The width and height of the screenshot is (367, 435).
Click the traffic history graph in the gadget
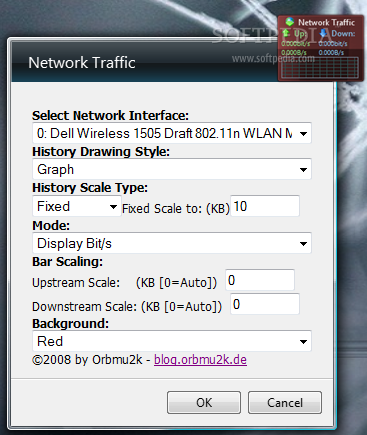320,68
